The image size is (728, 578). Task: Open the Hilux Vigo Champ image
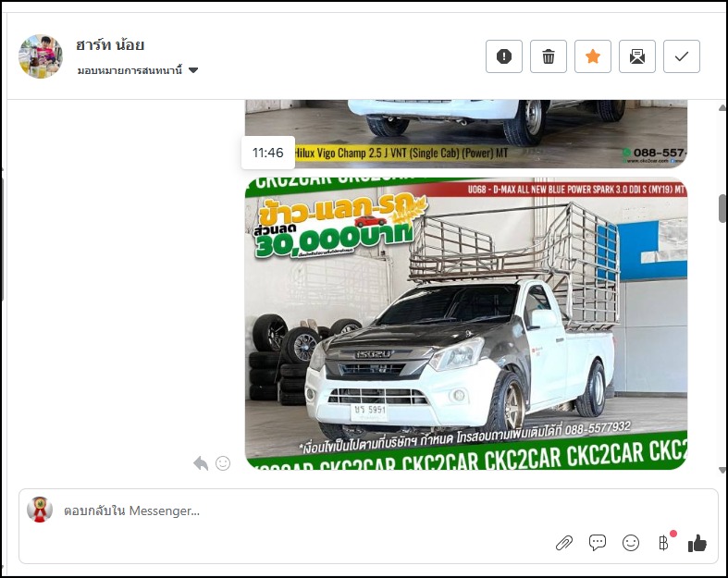coord(466,134)
